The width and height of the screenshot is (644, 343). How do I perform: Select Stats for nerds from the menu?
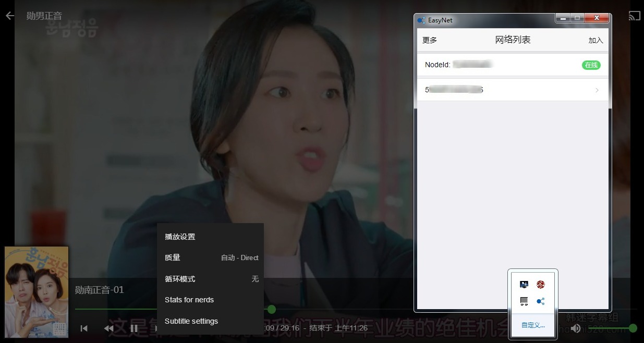point(189,300)
